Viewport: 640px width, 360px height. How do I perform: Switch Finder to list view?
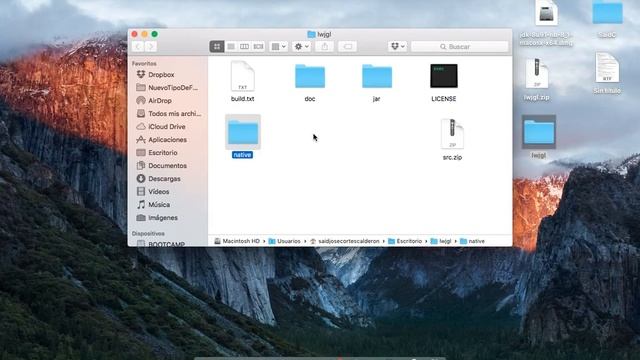231,47
